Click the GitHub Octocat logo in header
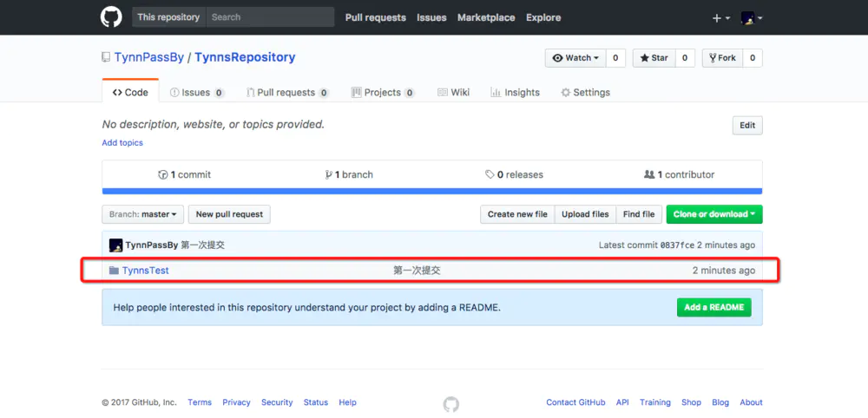The height and width of the screenshot is (418, 868). coord(111,17)
